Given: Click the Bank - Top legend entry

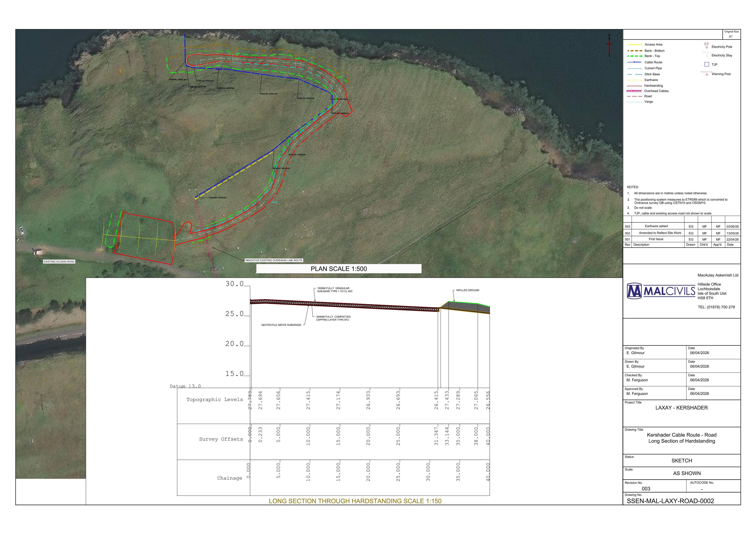Looking at the screenshot, I should pyautogui.click(x=644, y=56).
